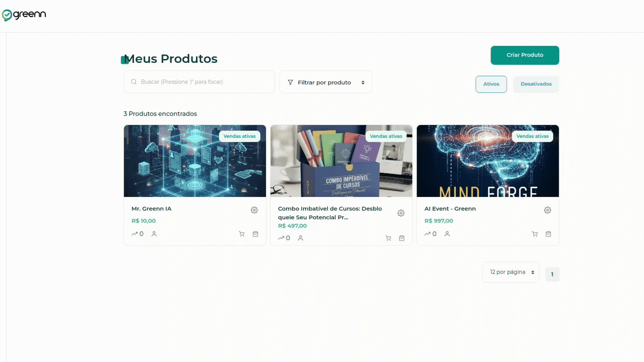Click the sales trend icon on Mr. Greenn IA card
644x362 pixels.
coord(134,234)
